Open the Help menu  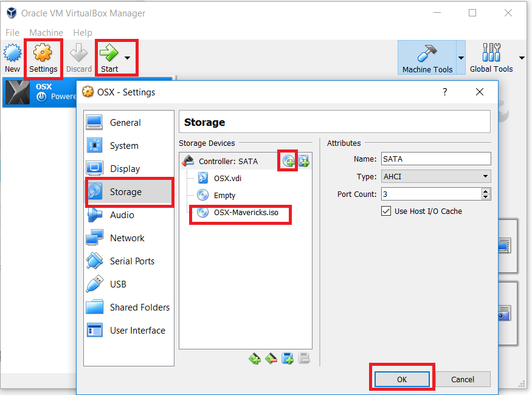(83, 33)
